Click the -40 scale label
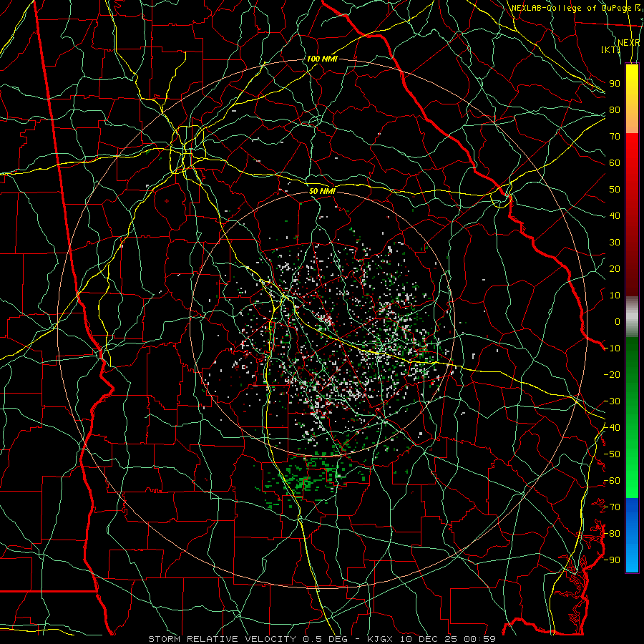Image resolution: width=644 pixels, height=644 pixels. 612,428
